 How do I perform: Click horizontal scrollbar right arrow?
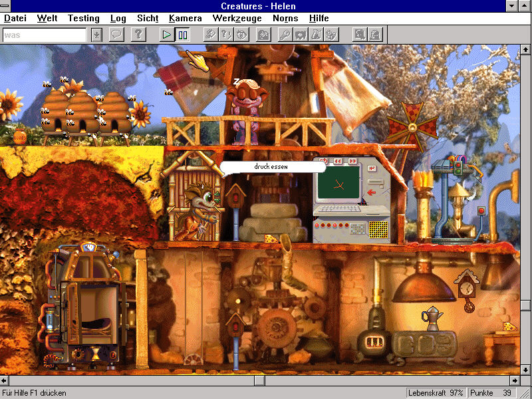(515, 380)
